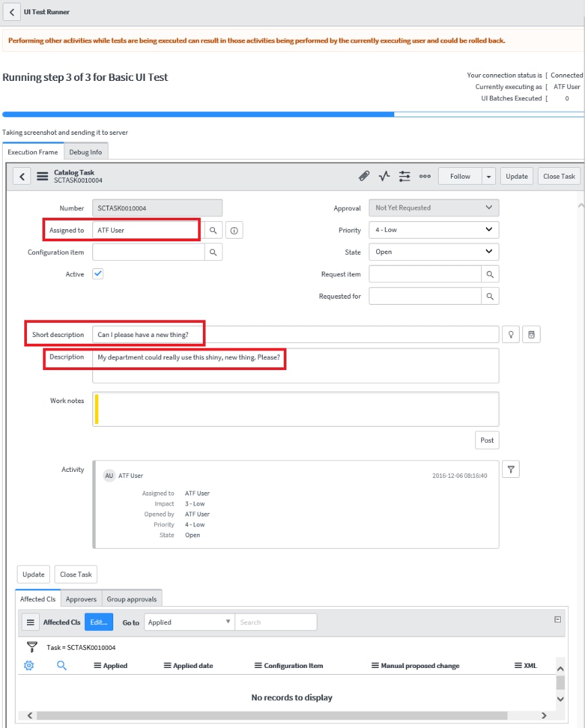Click the Assigned to lookup magnifier
Screen dimensions: 585x728
(213, 231)
